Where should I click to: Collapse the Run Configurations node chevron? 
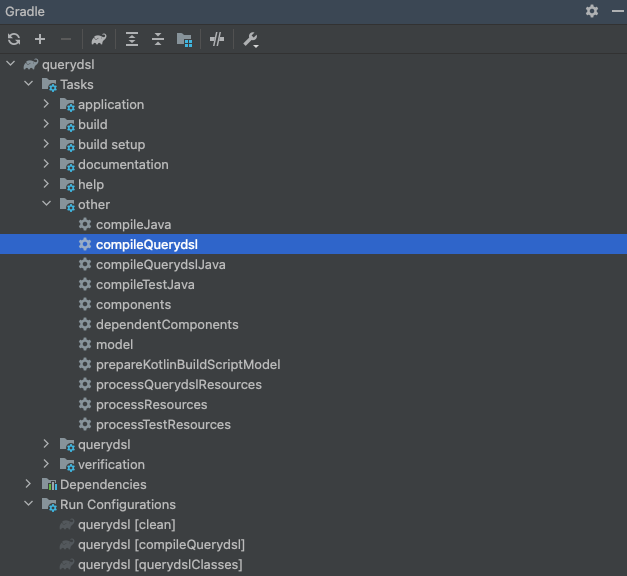pos(29,504)
